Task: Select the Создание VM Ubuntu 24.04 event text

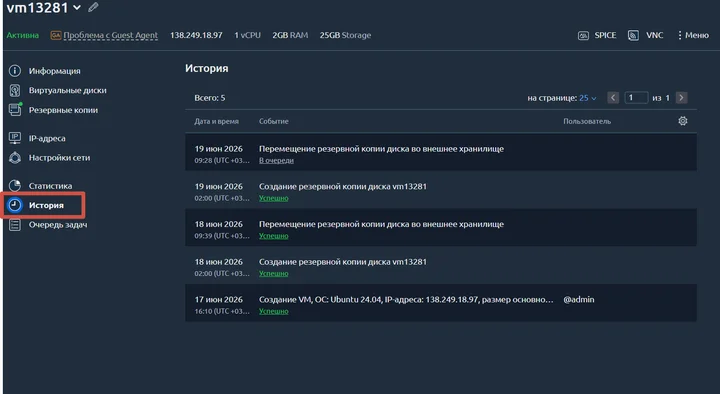Action: tap(406, 299)
